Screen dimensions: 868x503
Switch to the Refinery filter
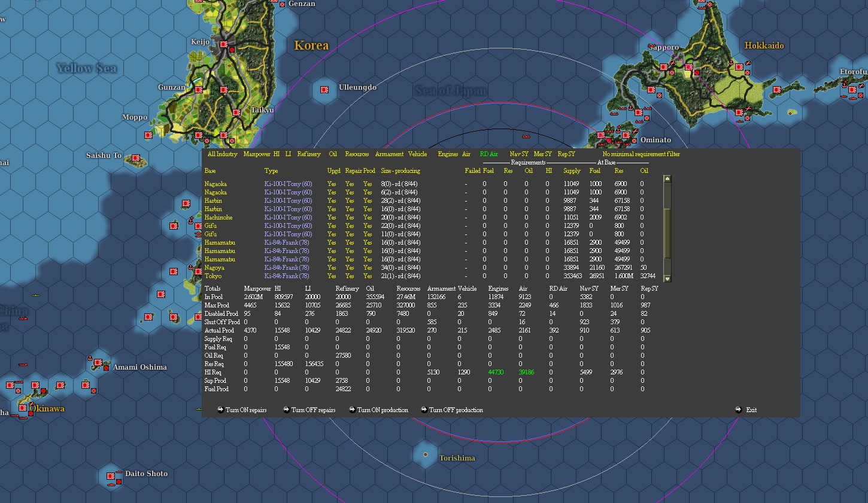[x=309, y=154]
